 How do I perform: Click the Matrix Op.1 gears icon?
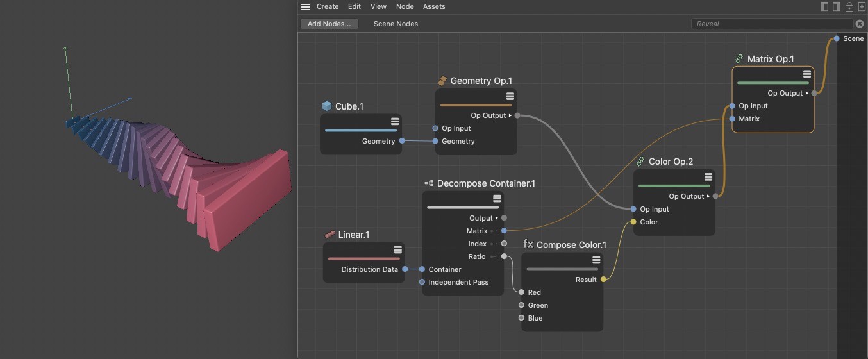click(739, 58)
